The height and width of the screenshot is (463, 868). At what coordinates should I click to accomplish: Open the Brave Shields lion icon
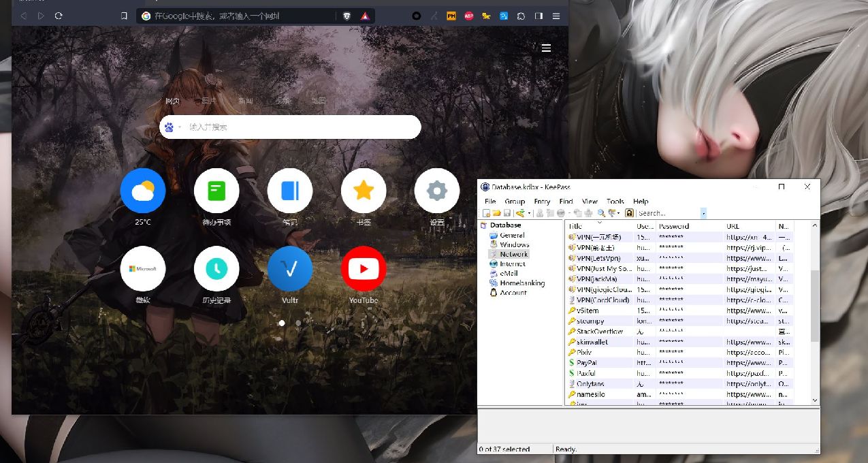(347, 16)
